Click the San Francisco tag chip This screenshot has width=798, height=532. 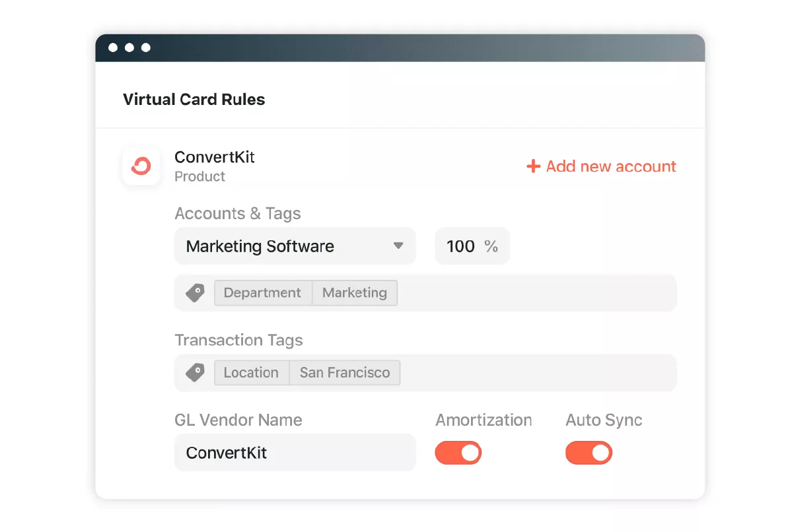coord(345,373)
